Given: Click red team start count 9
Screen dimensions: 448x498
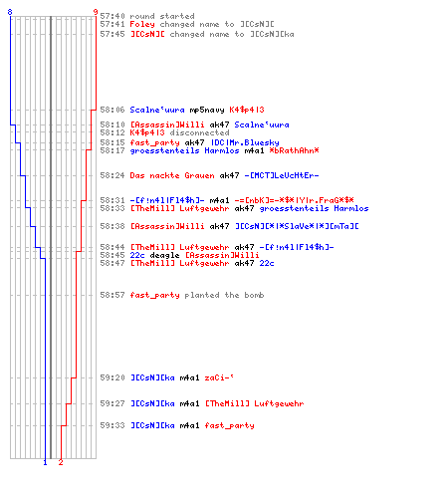Looking at the screenshot, I should tap(96, 12).
